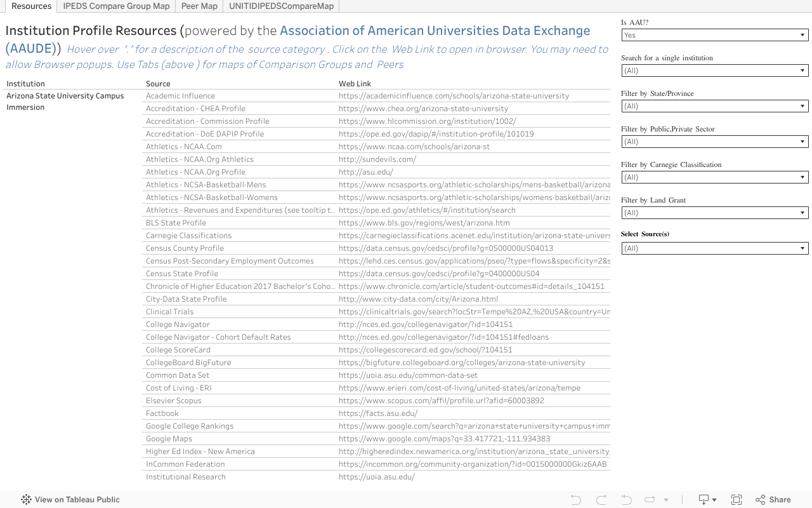
Task: Open the Filter by Carnegie Classification dropdown
Action: (x=715, y=177)
